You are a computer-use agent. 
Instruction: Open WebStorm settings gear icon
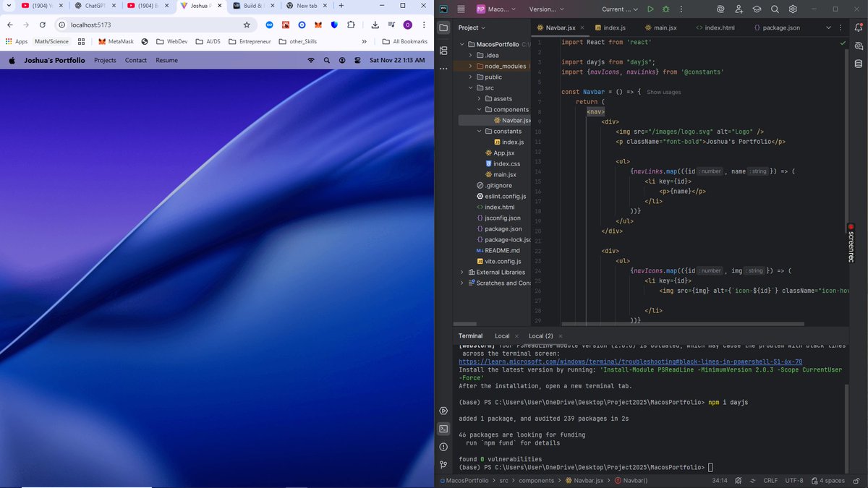pos(793,9)
